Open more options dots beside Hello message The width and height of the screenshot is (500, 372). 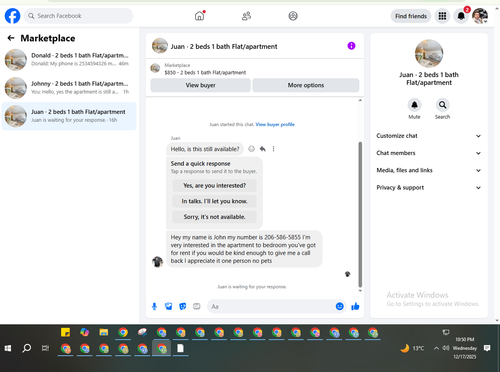(273, 149)
